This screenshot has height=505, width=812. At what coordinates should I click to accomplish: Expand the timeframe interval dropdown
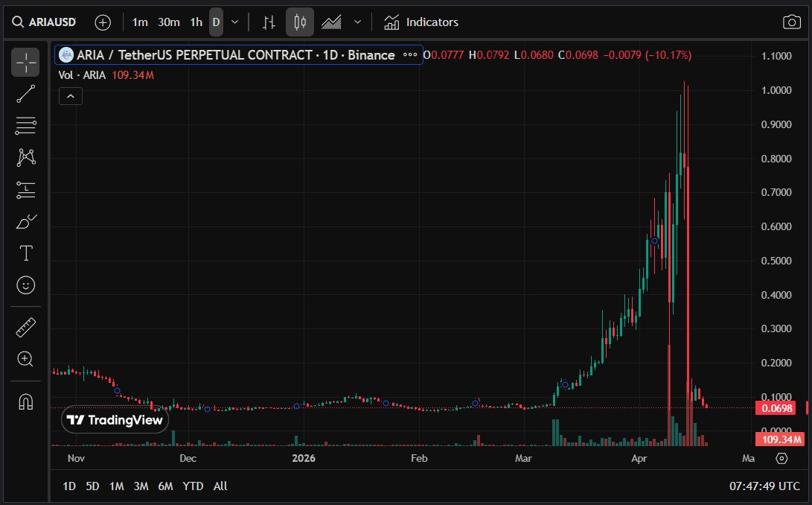[x=234, y=22]
